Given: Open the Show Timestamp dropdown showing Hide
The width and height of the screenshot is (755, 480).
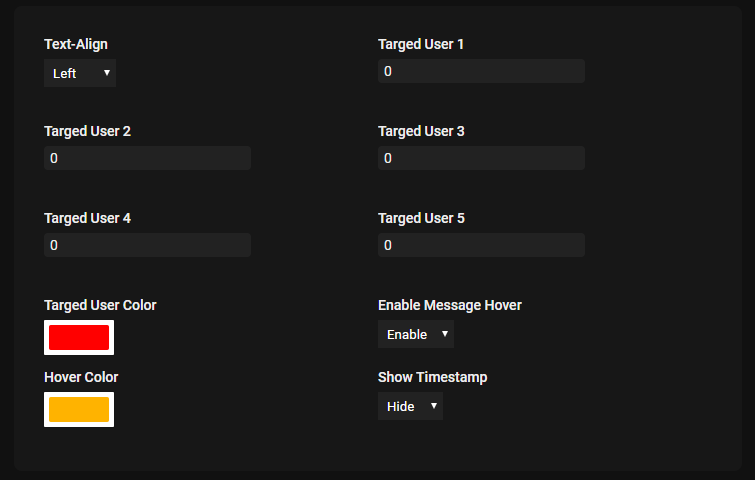Looking at the screenshot, I should [x=410, y=406].
